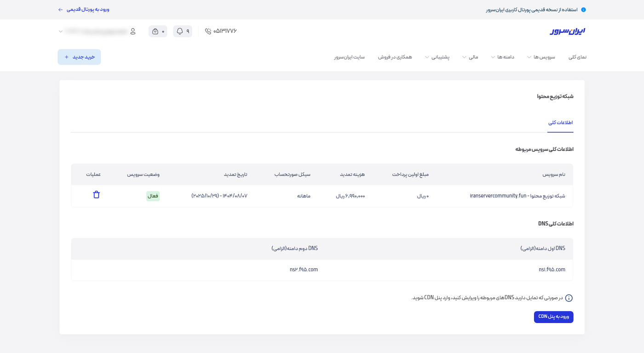This screenshot has width=644, height=353.
Task: Open the notifications bell icon
Action: point(179,31)
